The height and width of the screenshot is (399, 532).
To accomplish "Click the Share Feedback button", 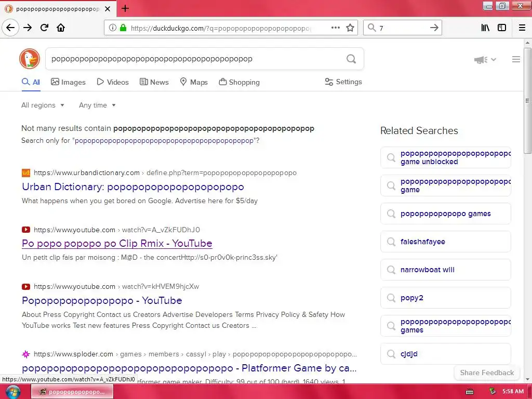I will tap(487, 373).
